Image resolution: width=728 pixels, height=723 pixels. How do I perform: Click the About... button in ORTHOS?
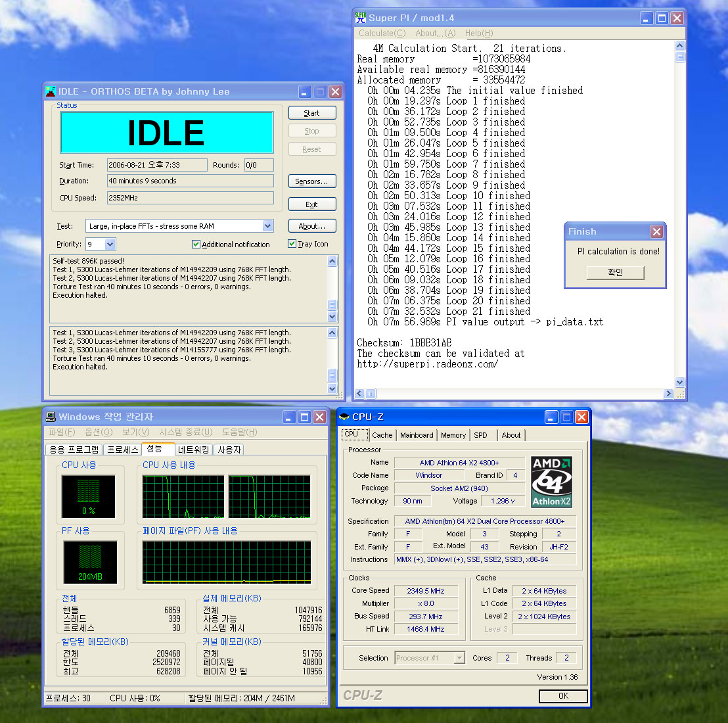312,226
